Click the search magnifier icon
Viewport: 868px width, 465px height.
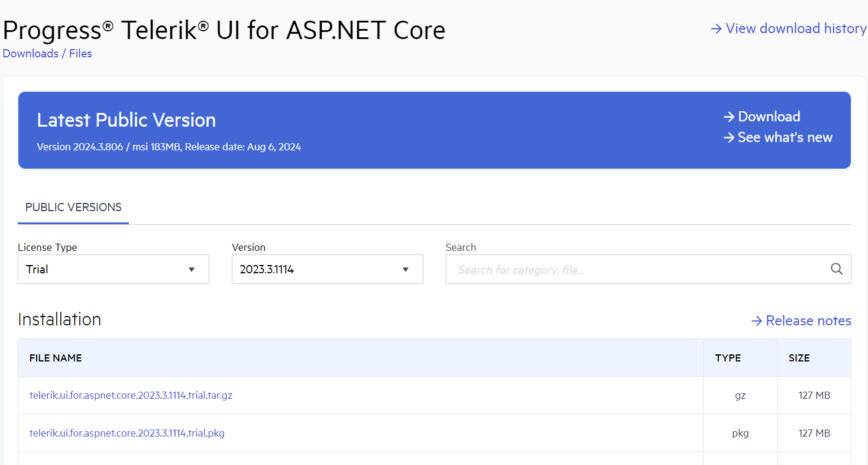836,269
